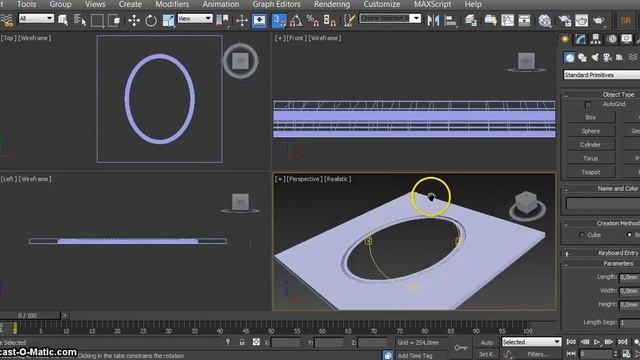The height and width of the screenshot is (360, 640).
Task: Open the Layer Manager icon
Action: tap(471, 20)
